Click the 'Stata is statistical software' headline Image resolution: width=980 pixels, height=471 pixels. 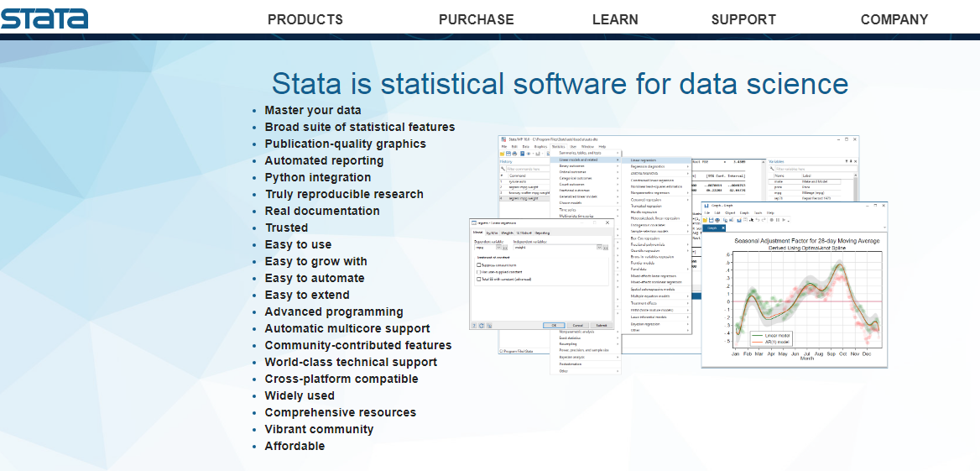coord(560,83)
